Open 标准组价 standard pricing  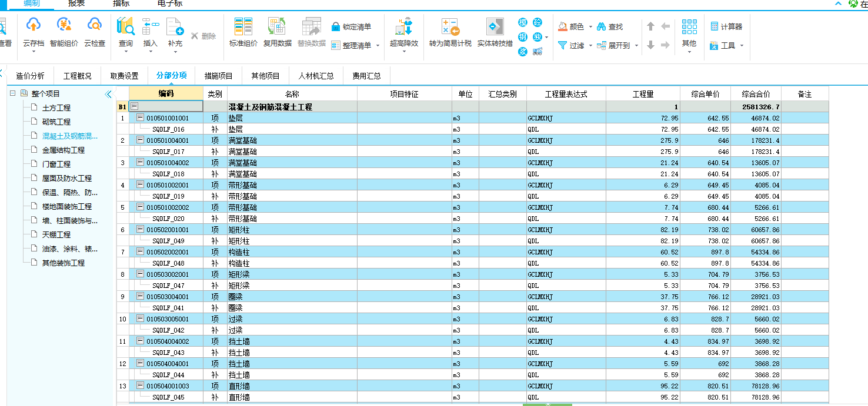[243, 33]
